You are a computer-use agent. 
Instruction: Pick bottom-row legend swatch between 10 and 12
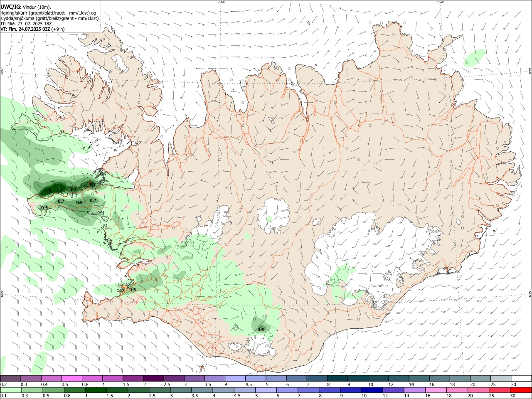pos(372,390)
